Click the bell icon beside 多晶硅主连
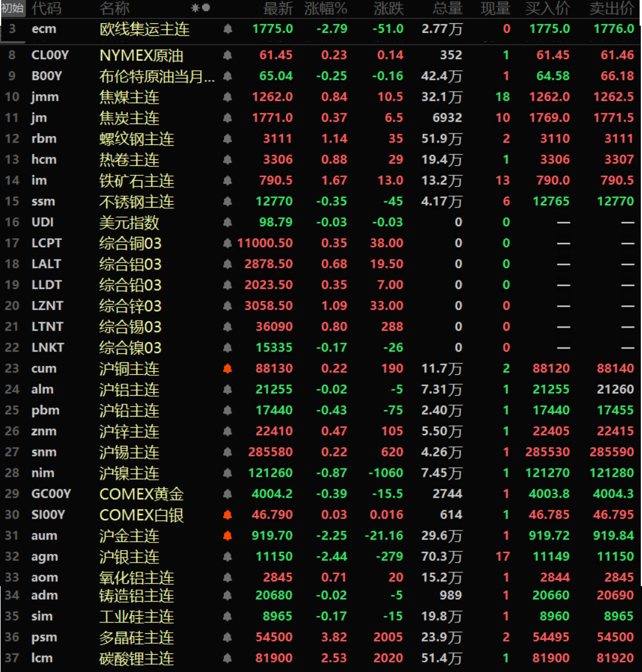Screen dimensions: 642x672 click(x=228, y=637)
